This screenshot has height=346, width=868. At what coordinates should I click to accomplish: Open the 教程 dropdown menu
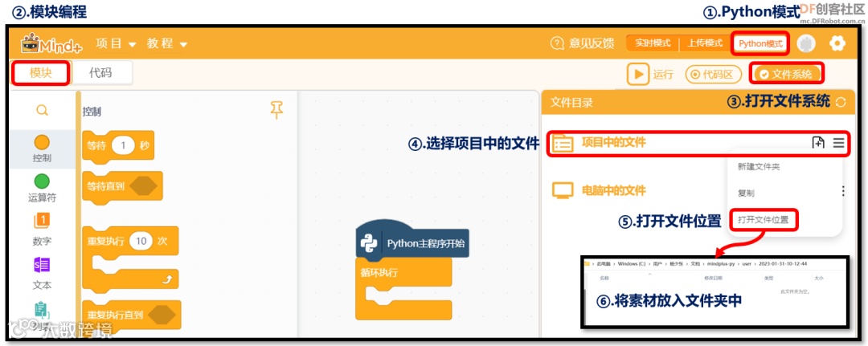tap(167, 43)
